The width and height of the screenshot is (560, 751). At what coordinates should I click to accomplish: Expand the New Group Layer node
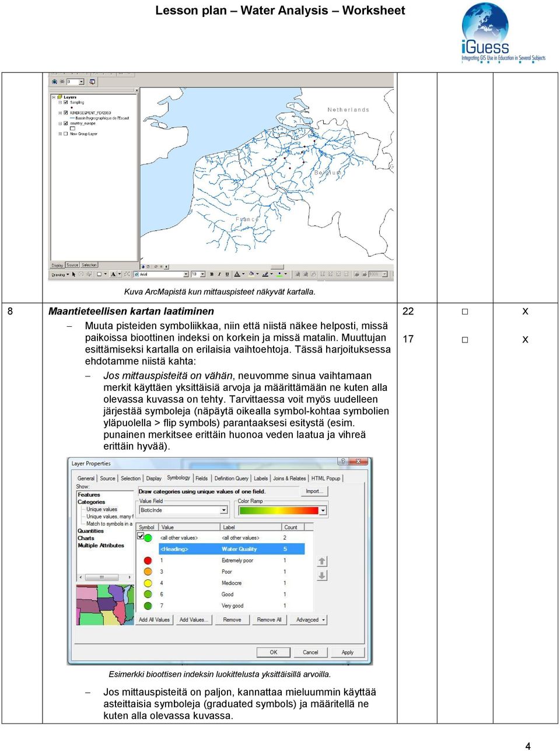60,134
